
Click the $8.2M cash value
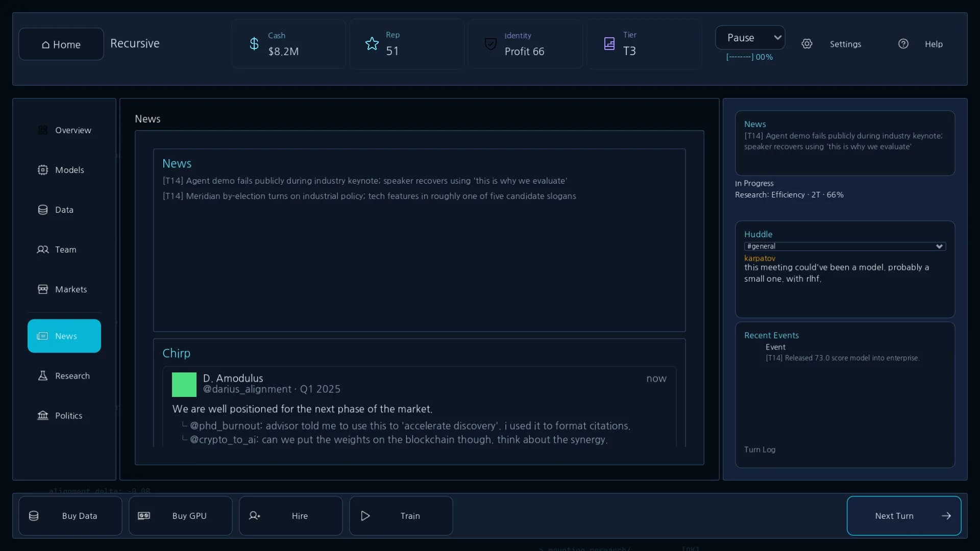click(283, 52)
